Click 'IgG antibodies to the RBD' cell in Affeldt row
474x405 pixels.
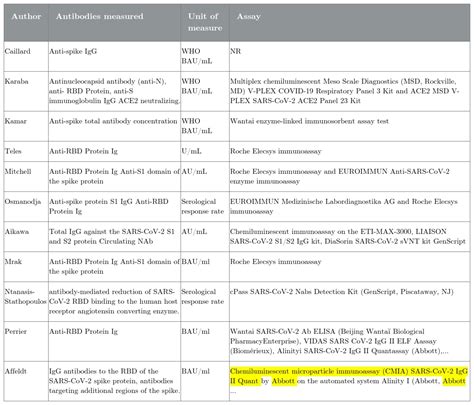coord(114,381)
